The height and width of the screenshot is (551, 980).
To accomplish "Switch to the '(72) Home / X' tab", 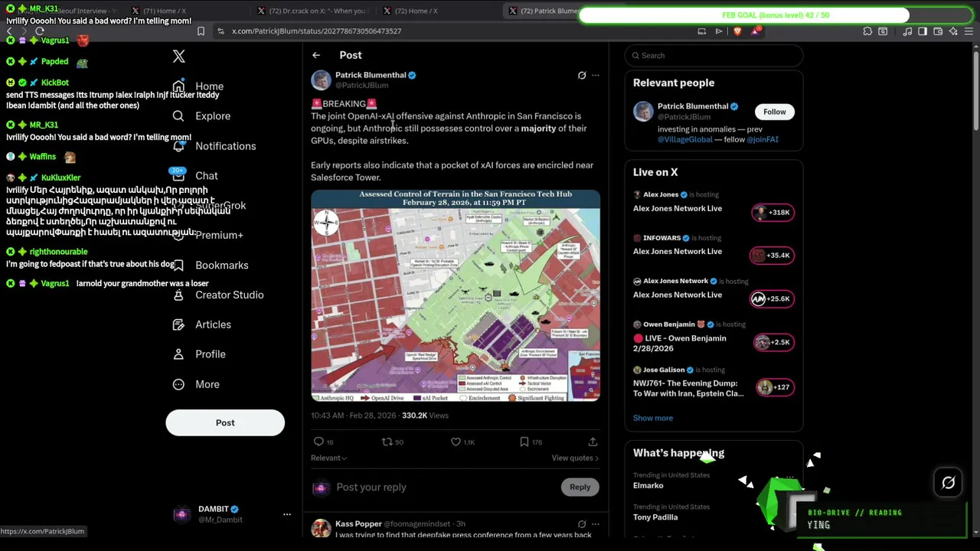I will click(x=410, y=11).
